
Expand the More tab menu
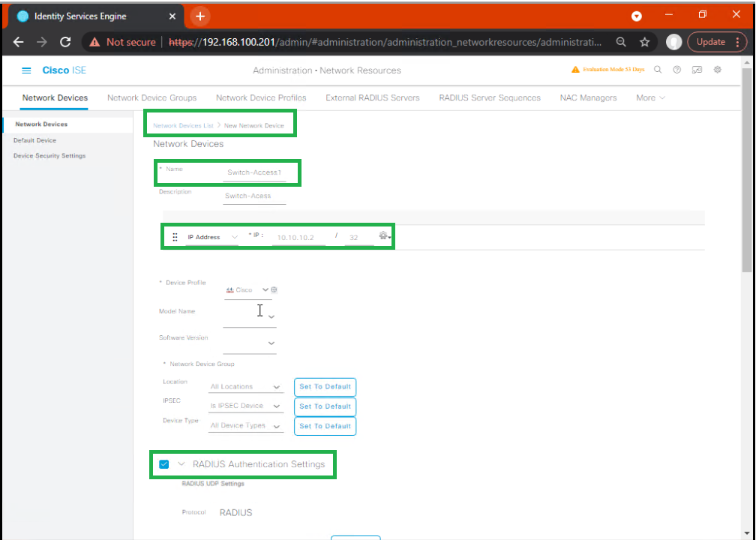[x=650, y=97]
